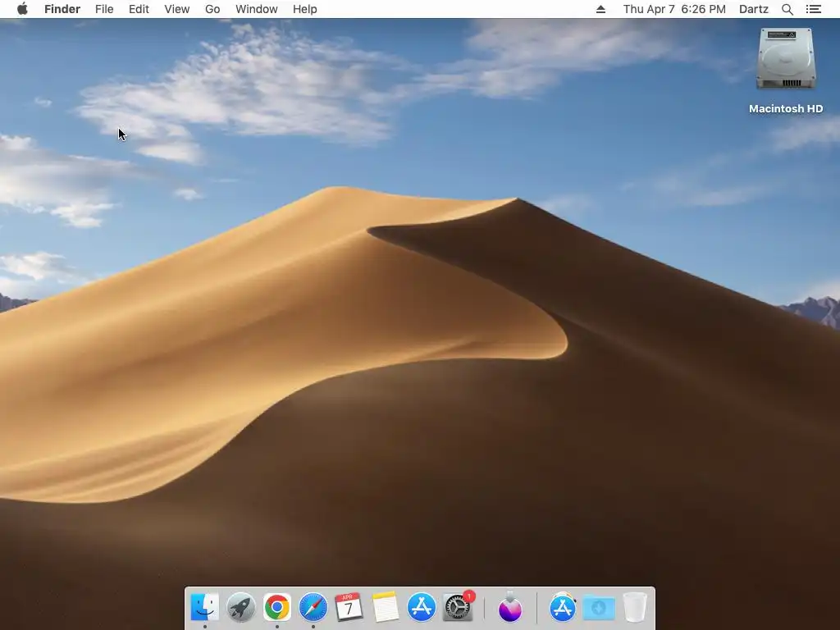Open Notification Center list icon
The width and height of the screenshot is (840, 630).
[x=814, y=9]
